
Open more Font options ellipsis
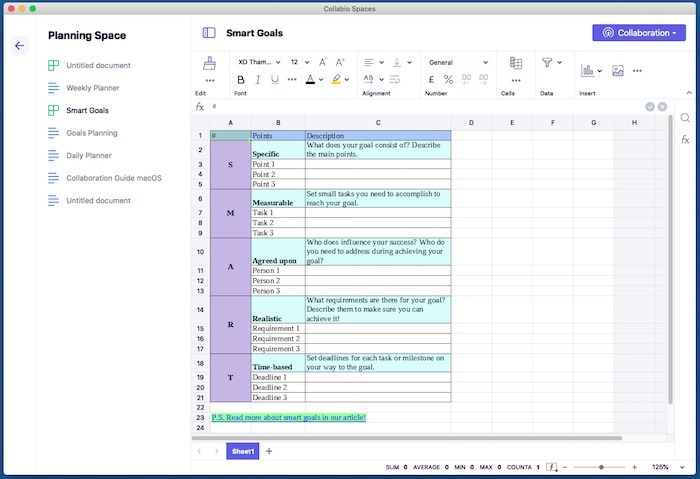pyautogui.click(x=292, y=79)
